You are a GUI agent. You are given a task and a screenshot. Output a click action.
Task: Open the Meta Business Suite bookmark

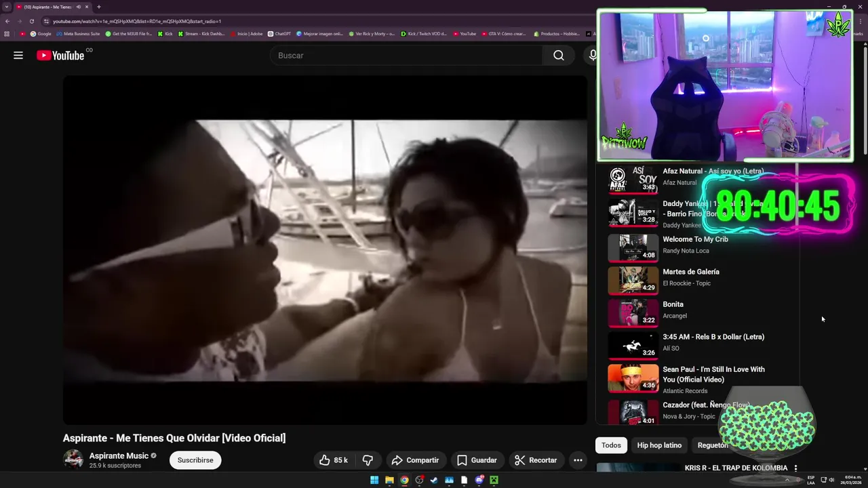tap(79, 34)
